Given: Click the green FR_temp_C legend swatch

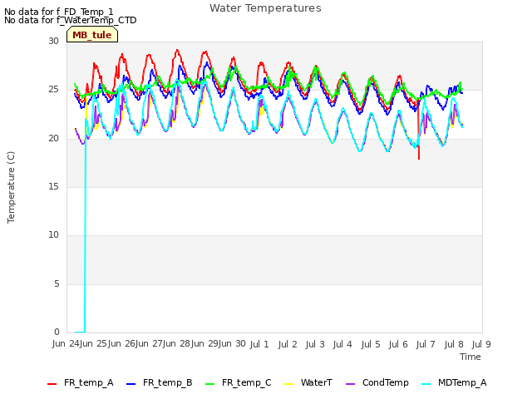Looking at the screenshot, I should click(x=210, y=384).
